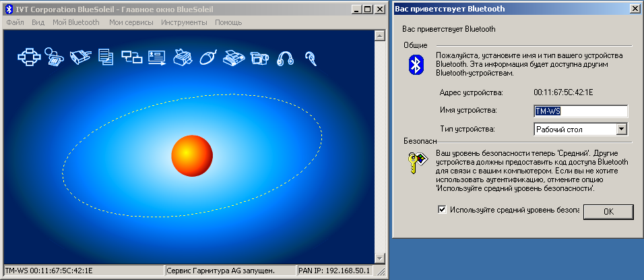This screenshot has height=280, width=644.
Task: Click the orange sun My Device ball
Action: pos(192,156)
